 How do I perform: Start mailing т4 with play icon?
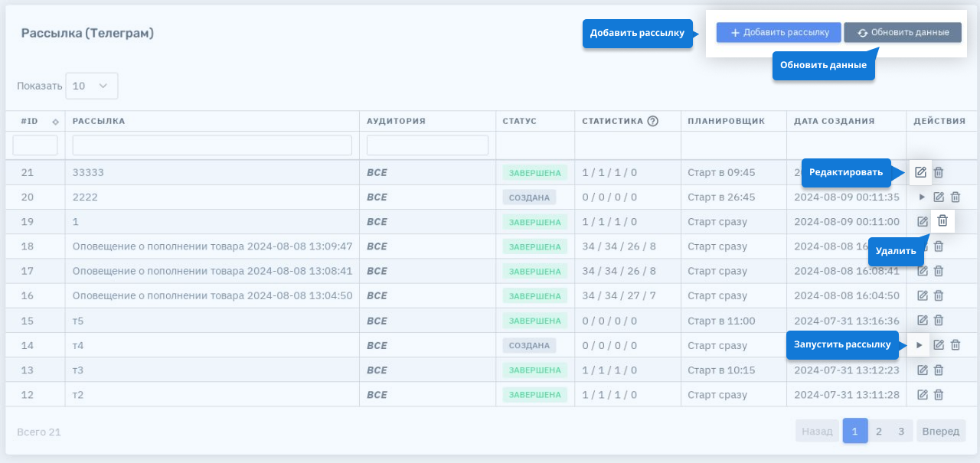point(920,345)
